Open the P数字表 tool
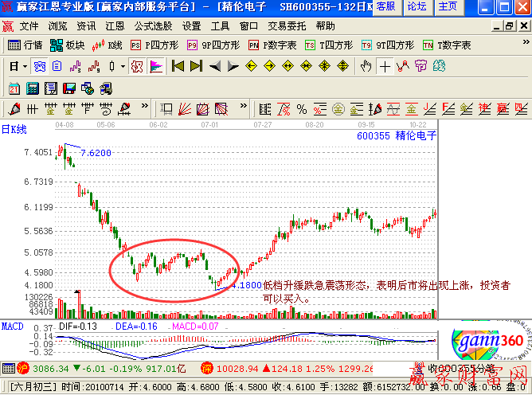Screen dimensions: 532x395 coord(272,45)
